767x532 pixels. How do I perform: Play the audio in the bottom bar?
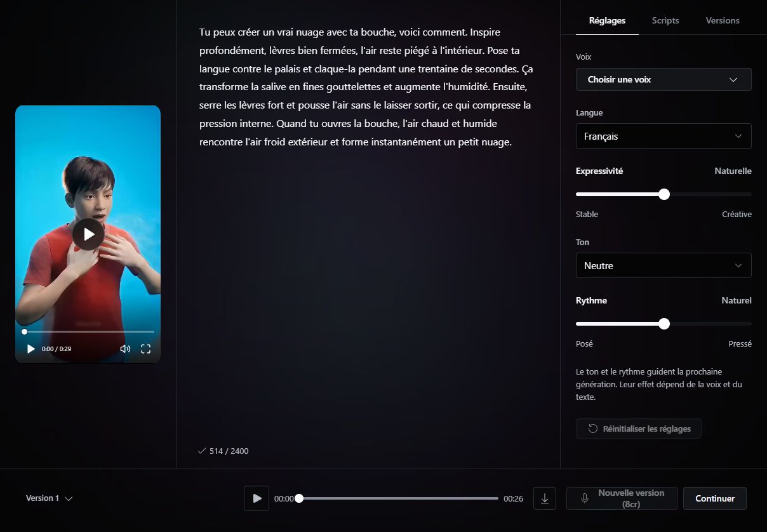tap(257, 498)
